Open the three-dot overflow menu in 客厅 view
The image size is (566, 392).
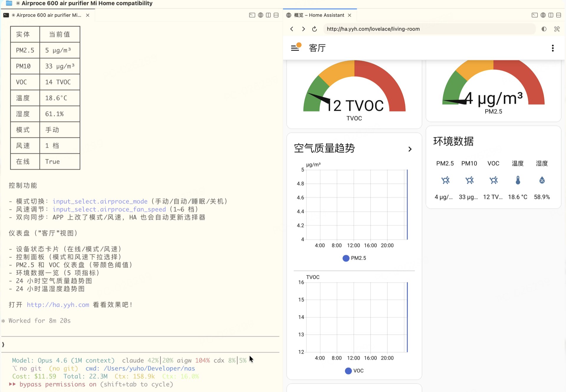pos(553,48)
